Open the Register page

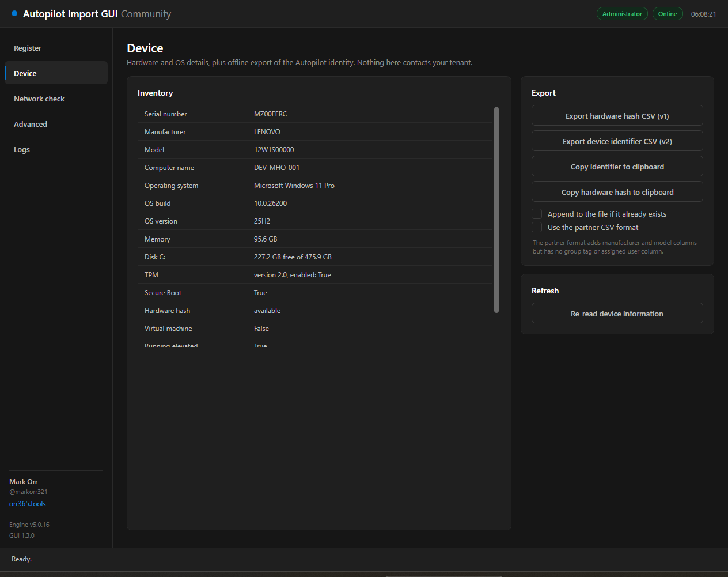(56, 48)
